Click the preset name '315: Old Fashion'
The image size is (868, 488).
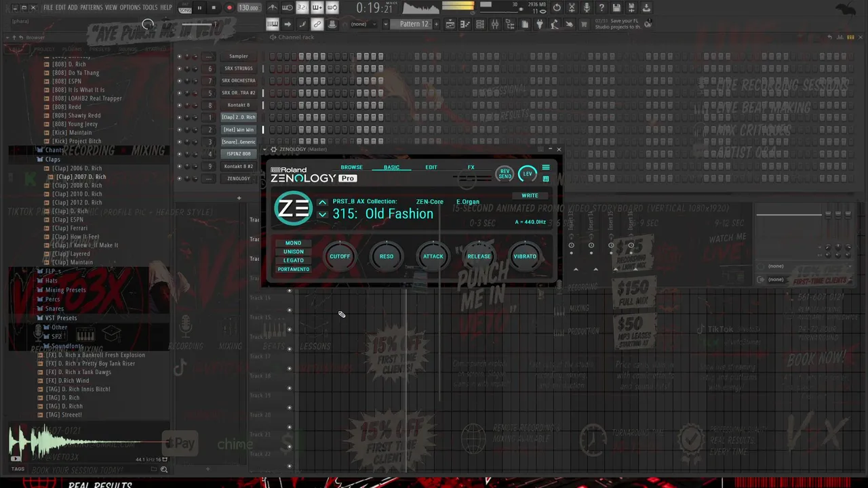[x=382, y=214]
